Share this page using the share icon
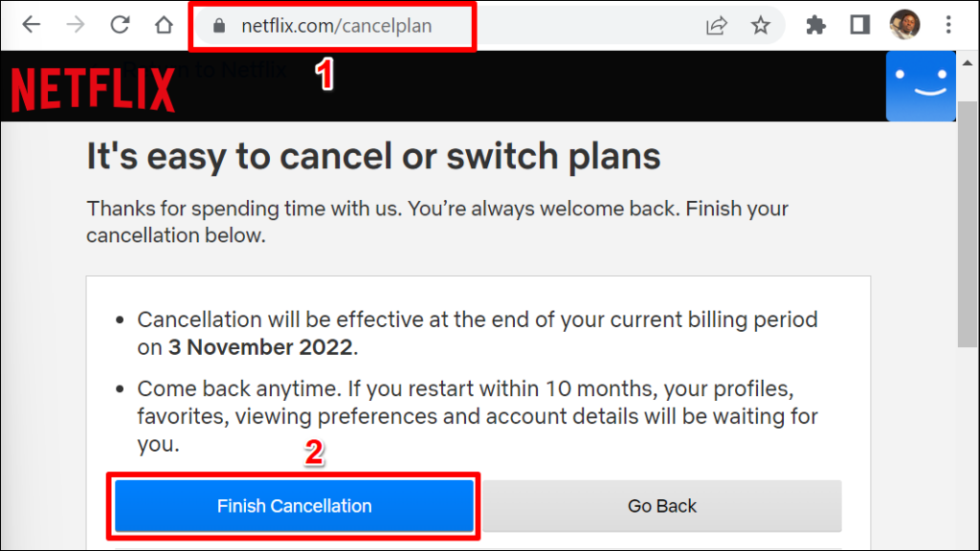The height and width of the screenshot is (551, 980). click(x=716, y=26)
